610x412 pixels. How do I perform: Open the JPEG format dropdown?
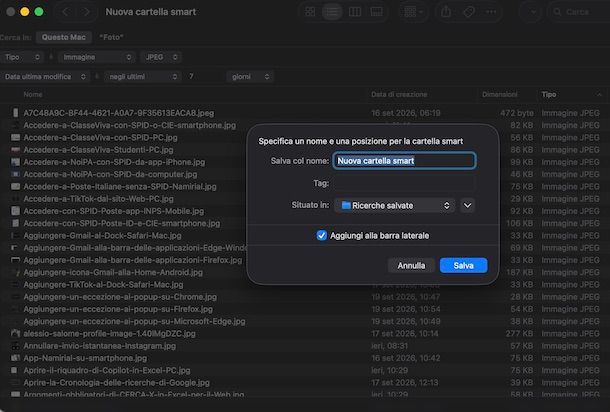pos(161,57)
